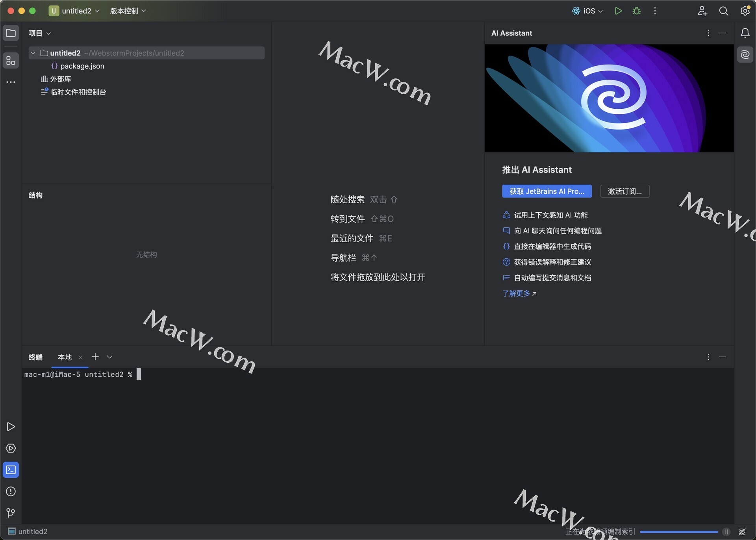Add a new terminal tab
This screenshot has width=756, height=540.
click(x=95, y=357)
